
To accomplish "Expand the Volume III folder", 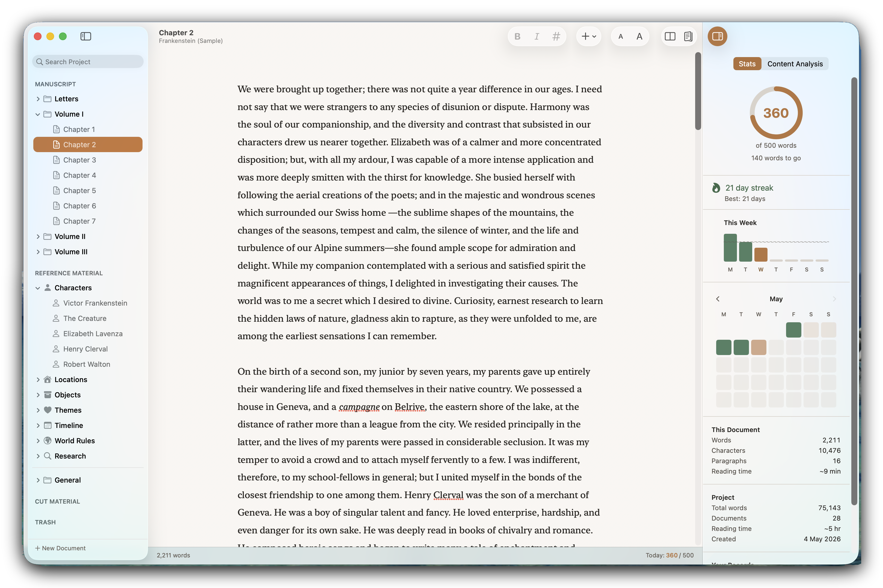I will [x=38, y=252].
